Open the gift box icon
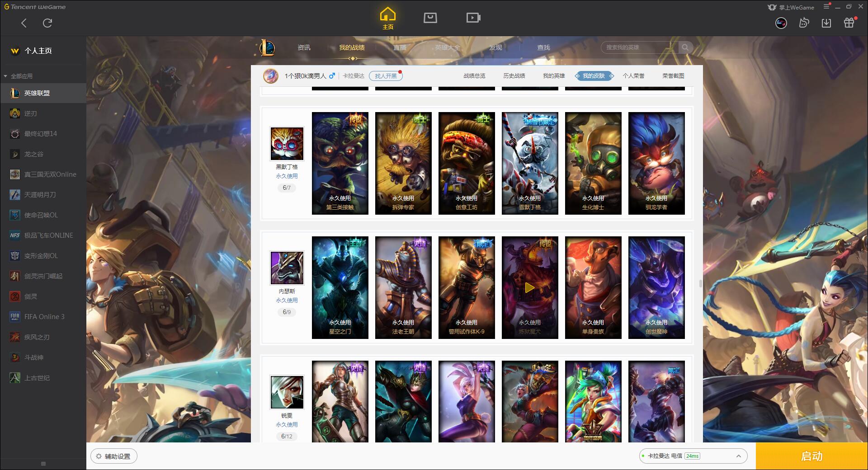The image size is (868, 470). pos(849,23)
